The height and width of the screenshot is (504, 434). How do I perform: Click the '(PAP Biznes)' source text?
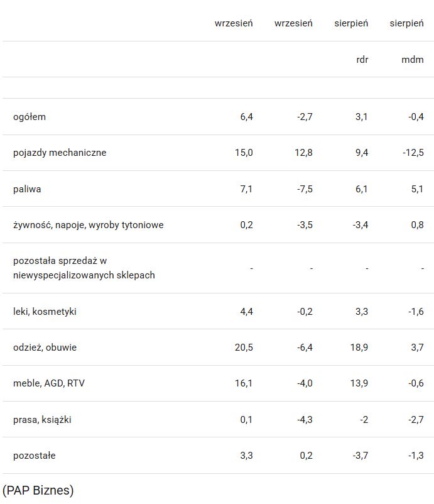click(38, 490)
